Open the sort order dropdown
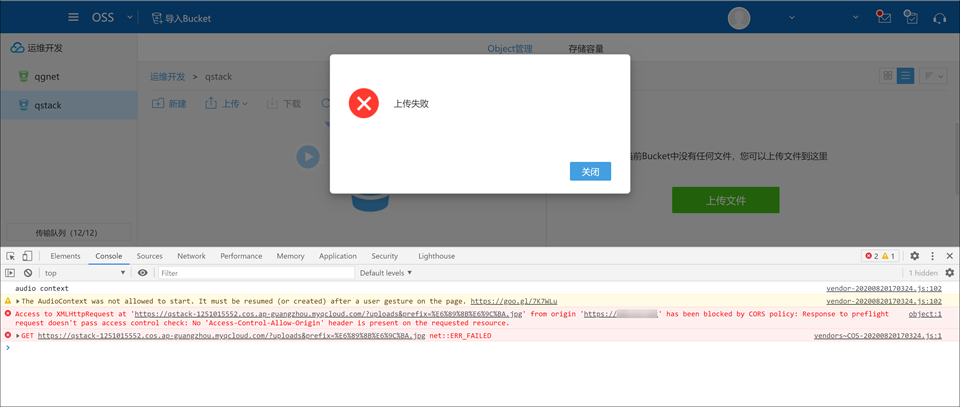This screenshot has width=960, height=407. point(933,76)
